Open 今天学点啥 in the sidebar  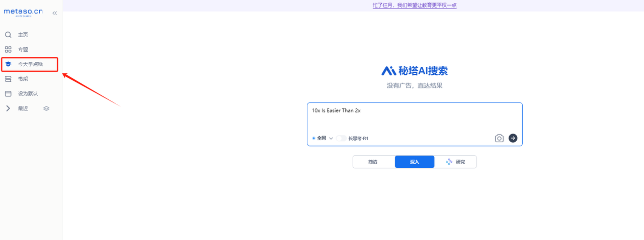(x=30, y=64)
